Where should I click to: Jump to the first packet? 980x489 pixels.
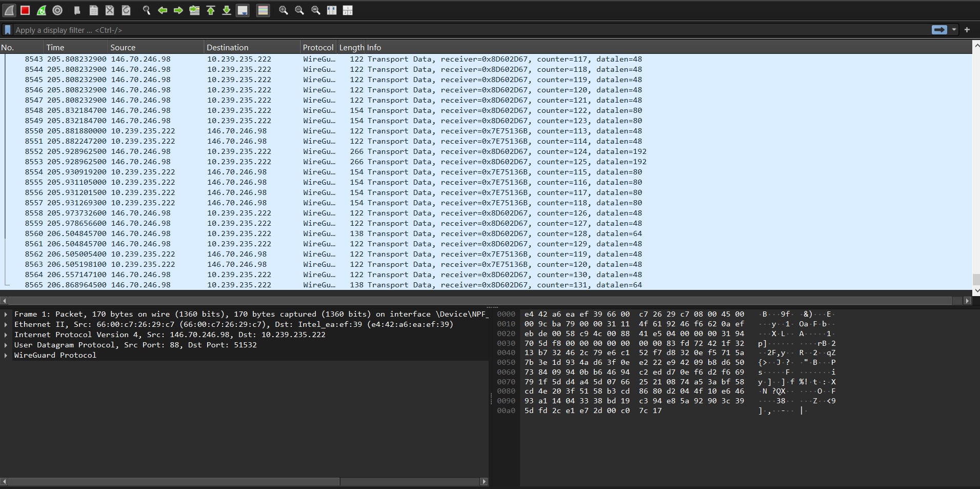[x=211, y=10]
